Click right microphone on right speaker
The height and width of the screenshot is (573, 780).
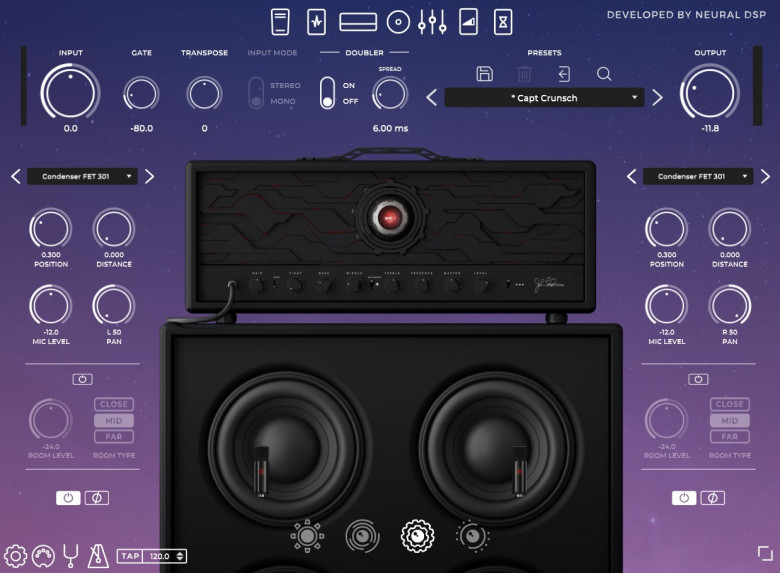click(x=519, y=472)
